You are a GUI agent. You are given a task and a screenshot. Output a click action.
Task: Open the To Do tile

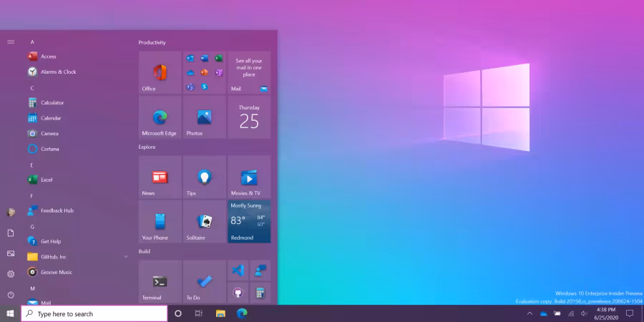pyautogui.click(x=205, y=282)
